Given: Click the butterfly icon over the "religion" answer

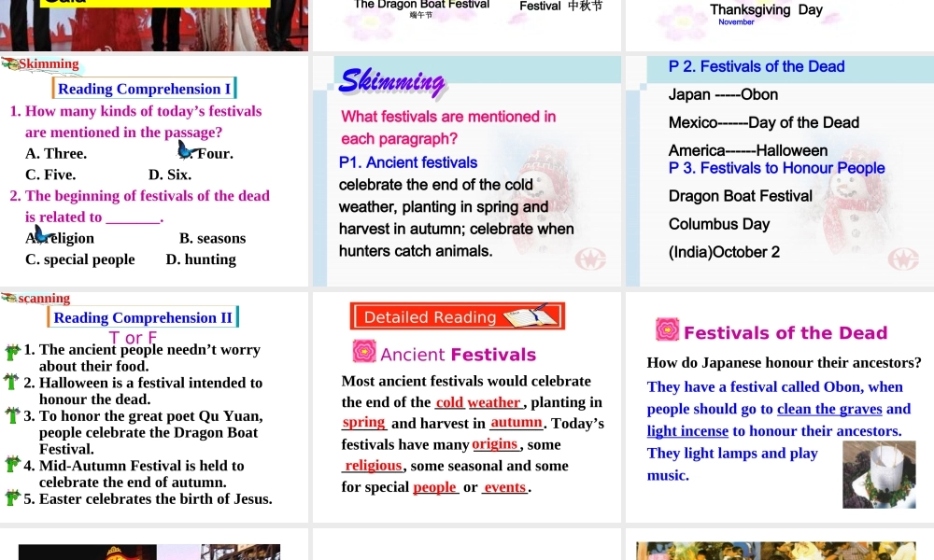Looking at the screenshot, I should 44,234.
